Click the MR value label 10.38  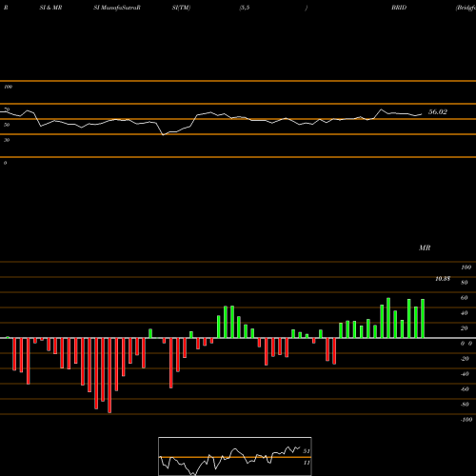(443, 279)
